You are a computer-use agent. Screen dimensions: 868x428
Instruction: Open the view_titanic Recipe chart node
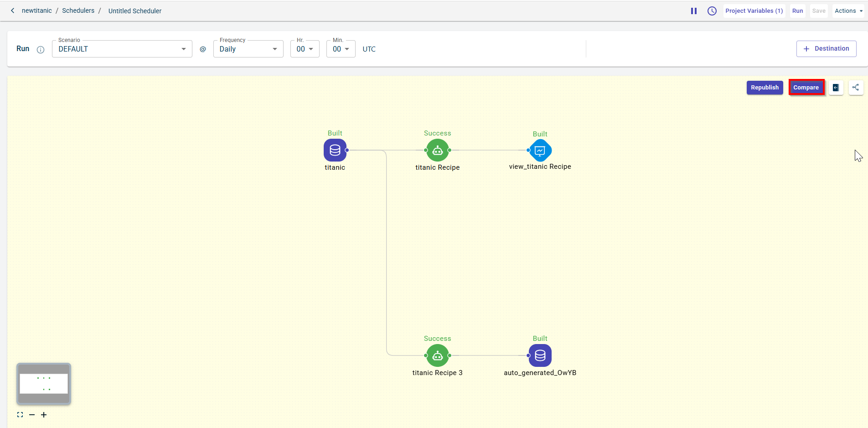coord(540,150)
